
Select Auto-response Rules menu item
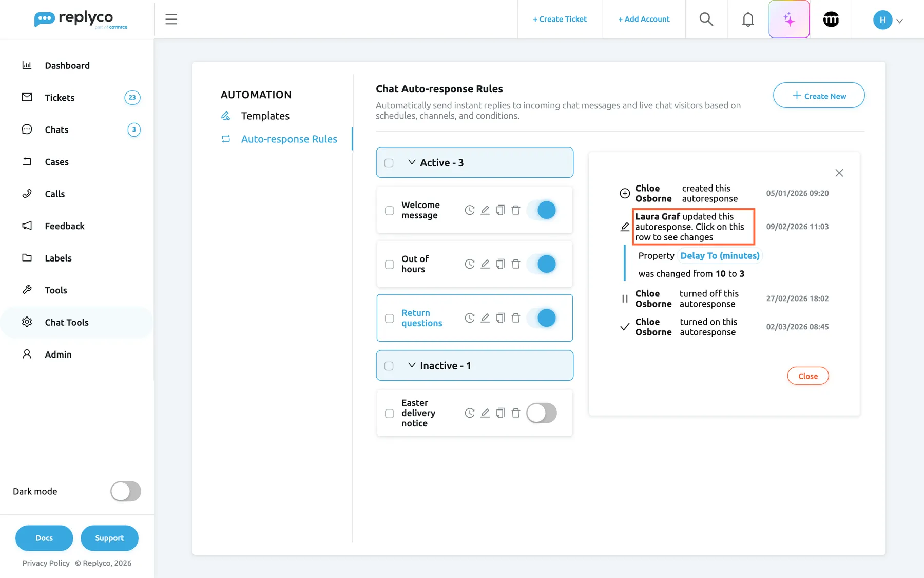pyautogui.click(x=289, y=139)
